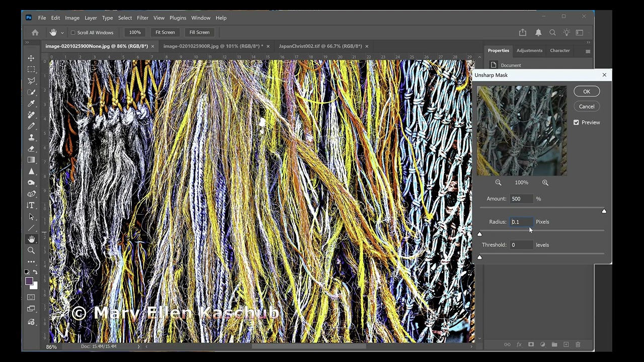Click the Threshold input field
This screenshot has height=362, width=644.
pyautogui.click(x=521, y=245)
